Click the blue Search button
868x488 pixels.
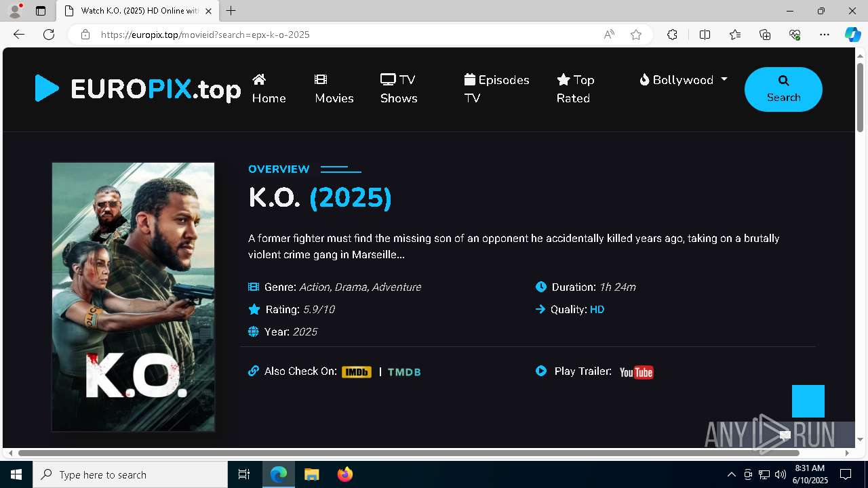[783, 89]
